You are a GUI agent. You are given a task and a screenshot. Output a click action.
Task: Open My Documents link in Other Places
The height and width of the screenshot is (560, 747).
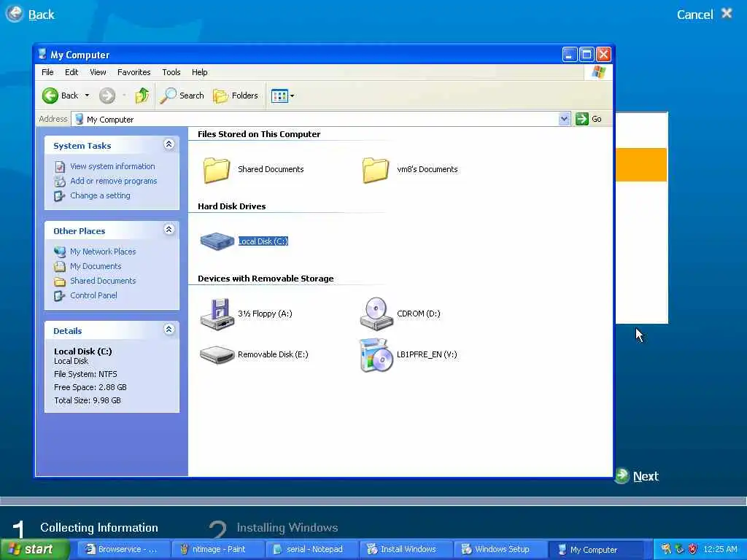(96, 266)
